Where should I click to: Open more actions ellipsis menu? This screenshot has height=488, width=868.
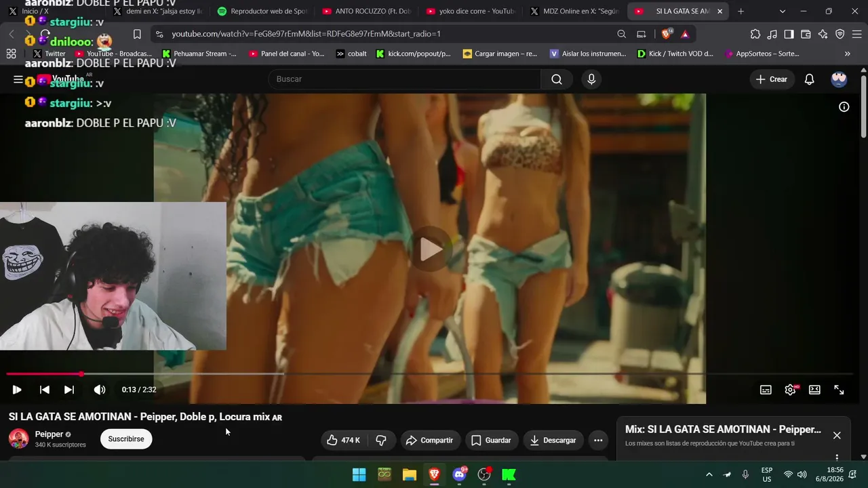pyautogui.click(x=598, y=441)
